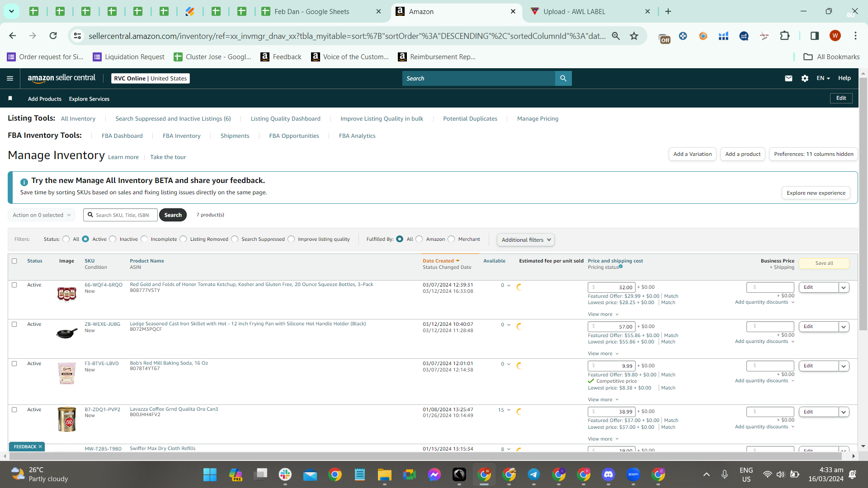The width and height of the screenshot is (868, 488).
Task: Open the EN language dropdown
Action: click(823, 78)
